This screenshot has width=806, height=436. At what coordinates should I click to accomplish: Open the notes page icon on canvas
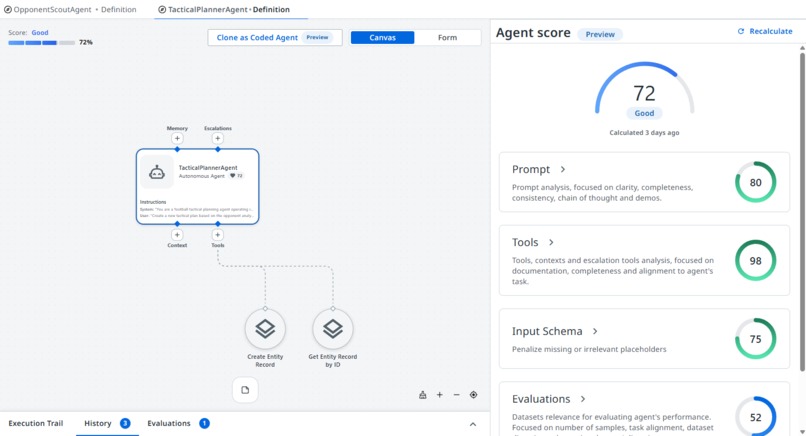(x=245, y=390)
